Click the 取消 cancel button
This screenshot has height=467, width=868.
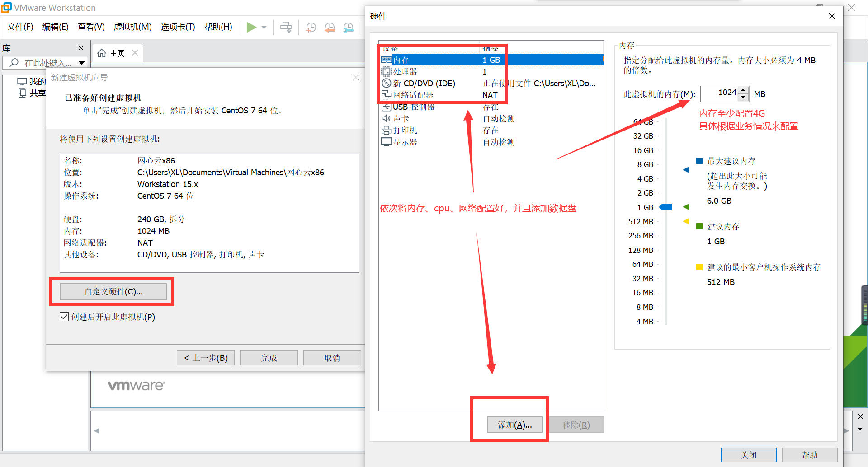pyautogui.click(x=332, y=358)
